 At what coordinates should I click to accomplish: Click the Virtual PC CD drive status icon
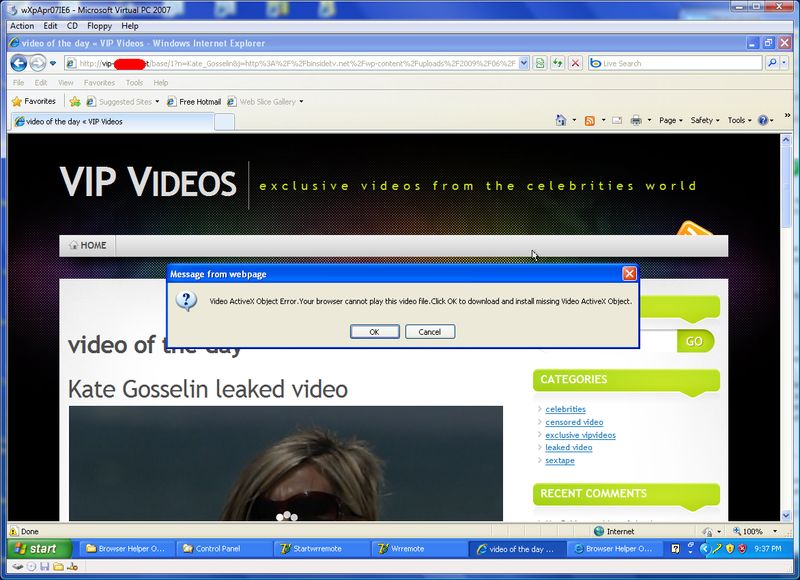coord(31,567)
